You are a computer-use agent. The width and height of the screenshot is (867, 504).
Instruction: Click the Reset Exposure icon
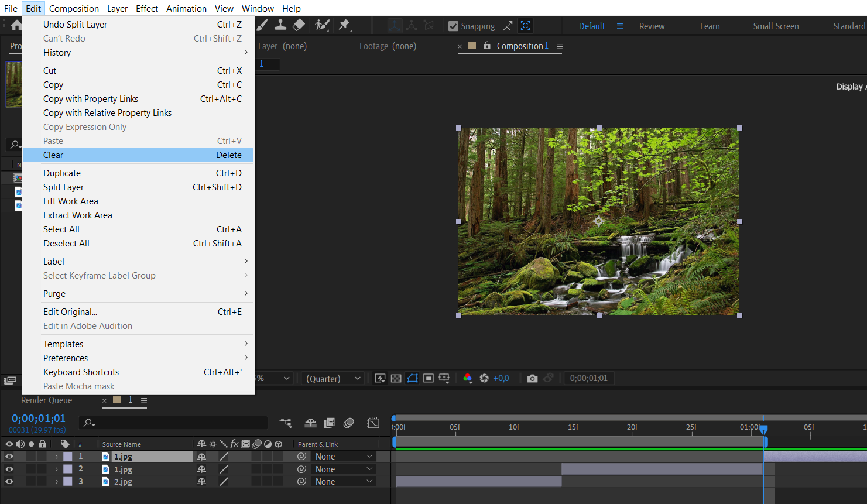(484, 379)
